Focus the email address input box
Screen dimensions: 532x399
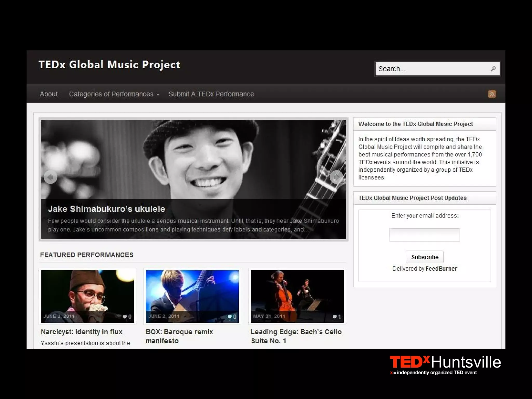[x=424, y=235]
